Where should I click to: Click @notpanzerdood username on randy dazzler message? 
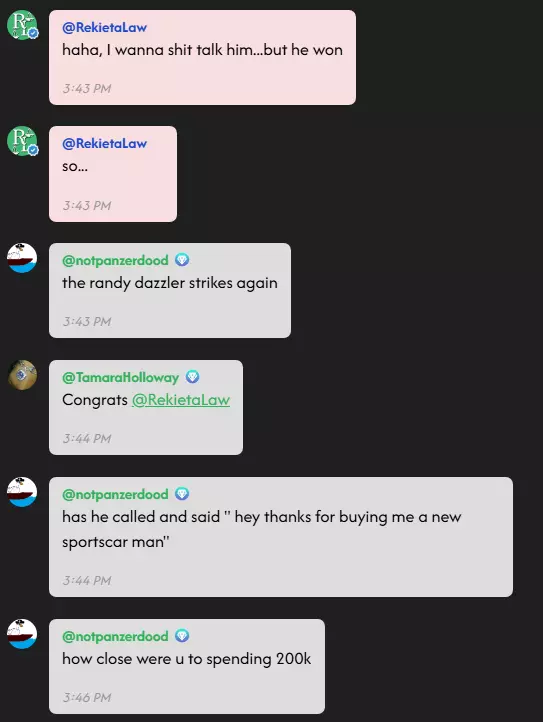pyautogui.click(x=116, y=261)
